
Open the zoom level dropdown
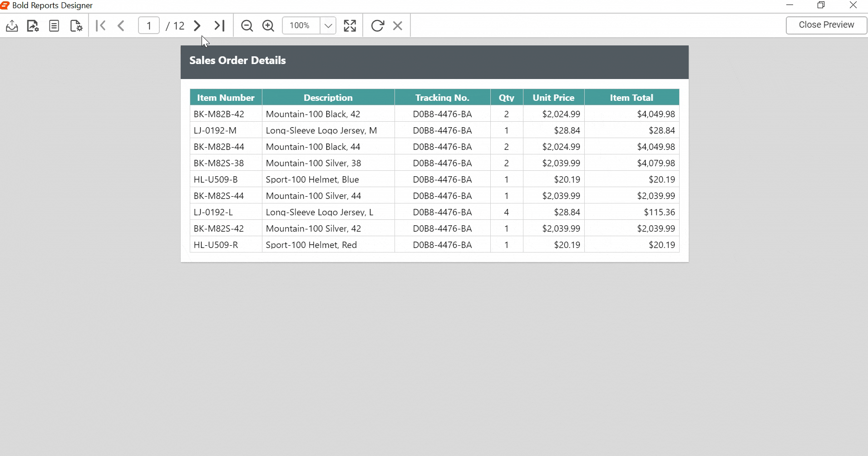[328, 25]
